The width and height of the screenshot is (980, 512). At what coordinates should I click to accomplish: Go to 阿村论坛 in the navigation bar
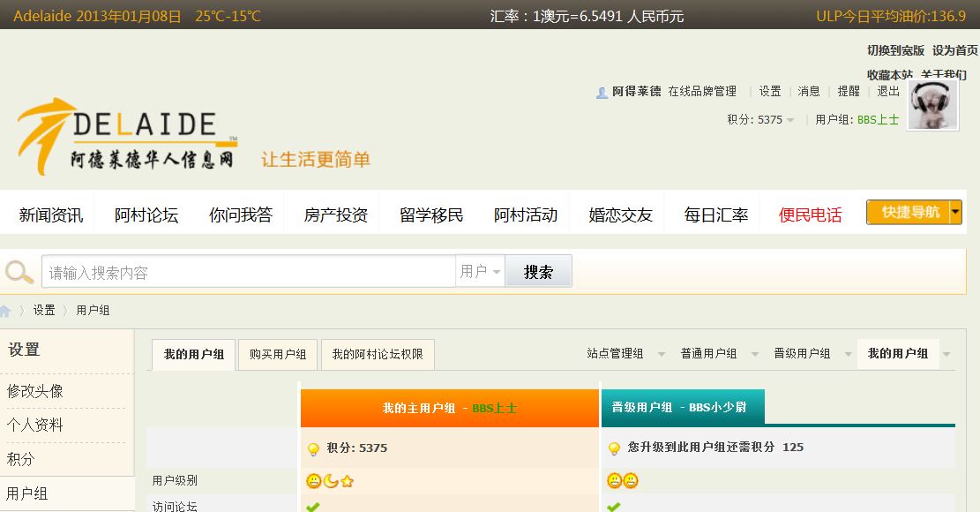click(146, 215)
